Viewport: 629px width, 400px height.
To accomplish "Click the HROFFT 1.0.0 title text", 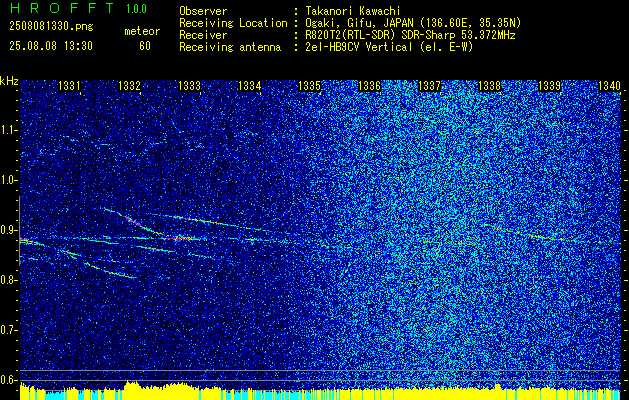I will pos(78,8).
